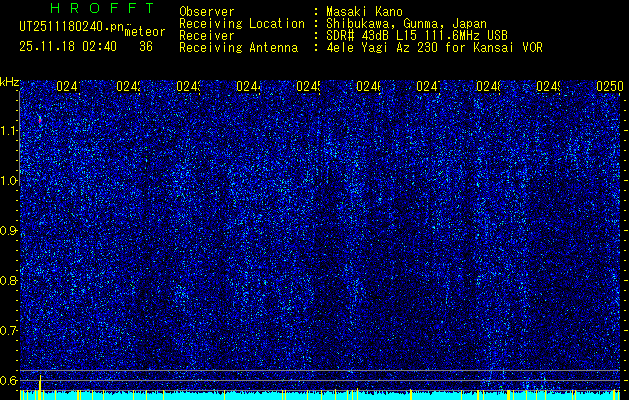
Task: Click the 'Observer' label
Action: (207, 12)
